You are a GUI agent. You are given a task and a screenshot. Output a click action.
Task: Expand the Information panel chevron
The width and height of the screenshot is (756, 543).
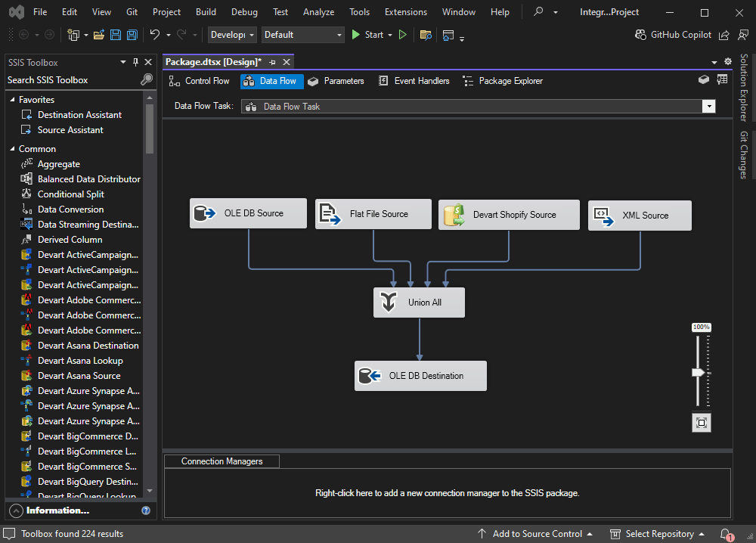click(16, 510)
